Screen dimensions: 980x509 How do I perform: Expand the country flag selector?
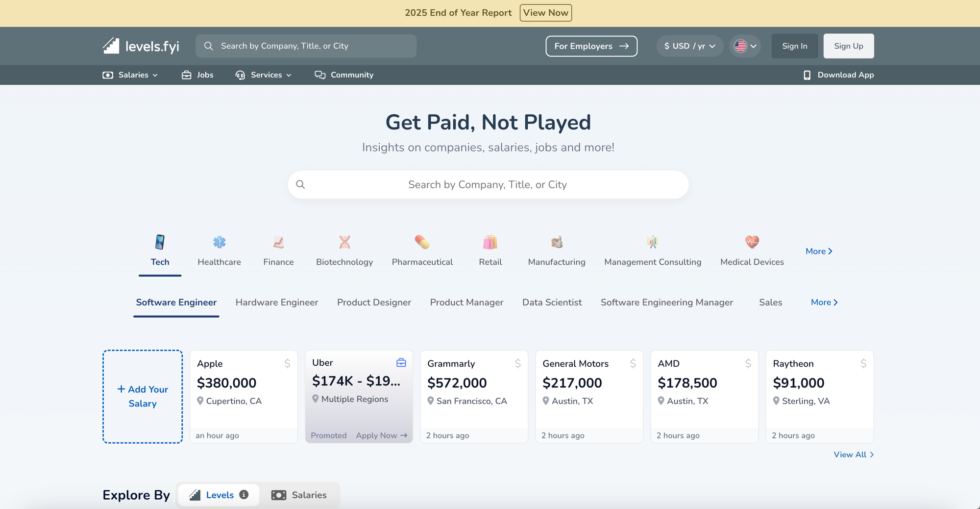pos(745,46)
